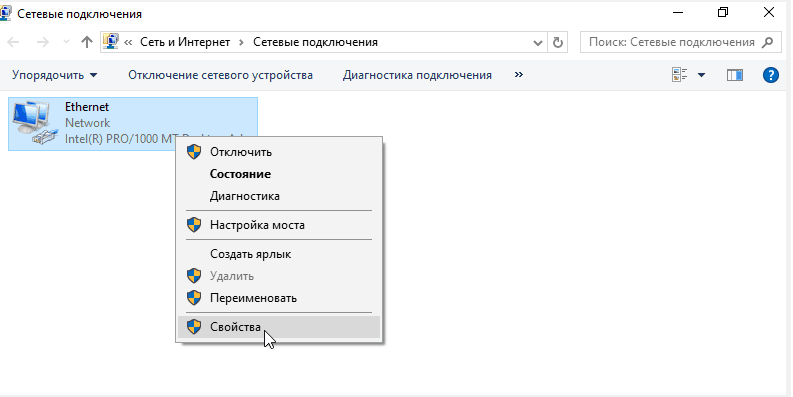Open the help question mark icon

(770, 75)
